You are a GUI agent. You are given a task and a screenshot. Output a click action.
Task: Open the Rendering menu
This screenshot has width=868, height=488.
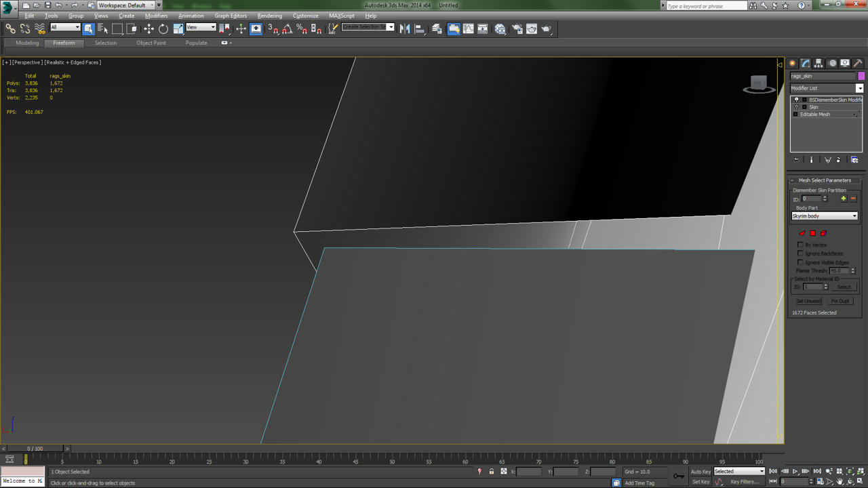coord(269,16)
